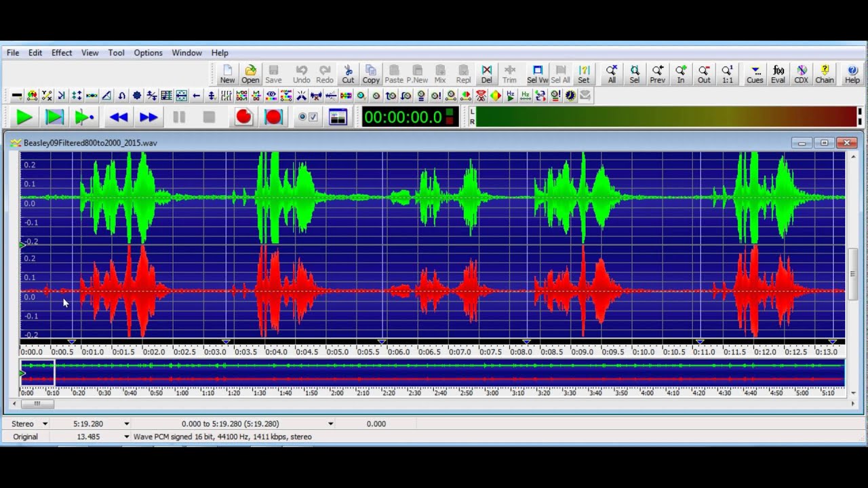Expand the selection range dropdown in status bar

(331, 424)
